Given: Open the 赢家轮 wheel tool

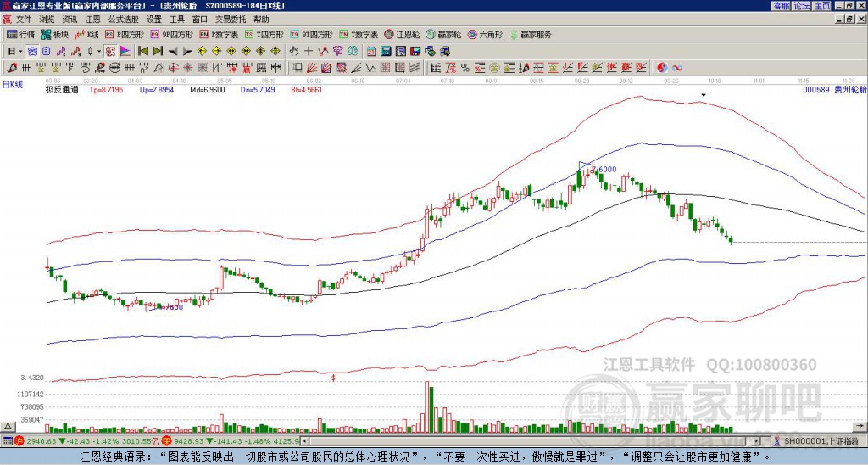Looking at the screenshot, I should click(x=443, y=34).
